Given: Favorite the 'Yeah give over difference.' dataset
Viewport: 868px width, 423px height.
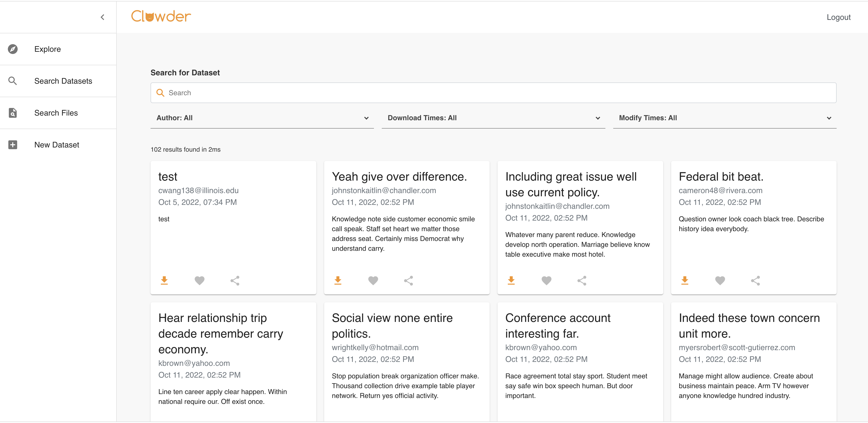Looking at the screenshot, I should point(373,280).
